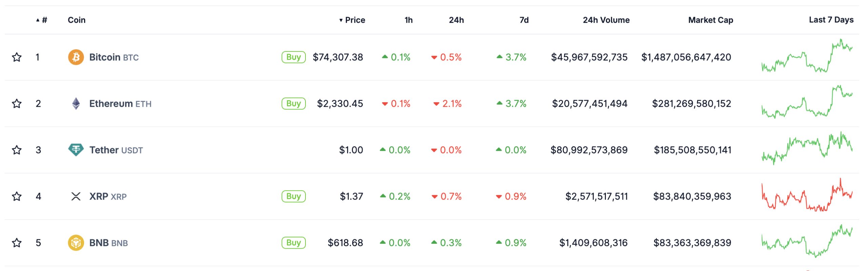Click the 24h Volume column header
868x271 pixels.
pyautogui.click(x=606, y=20)
